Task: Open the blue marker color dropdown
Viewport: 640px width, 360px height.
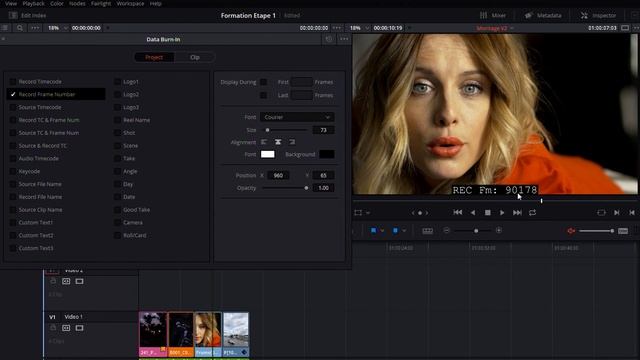Action: pyautogui.click(x=404, y=231)
